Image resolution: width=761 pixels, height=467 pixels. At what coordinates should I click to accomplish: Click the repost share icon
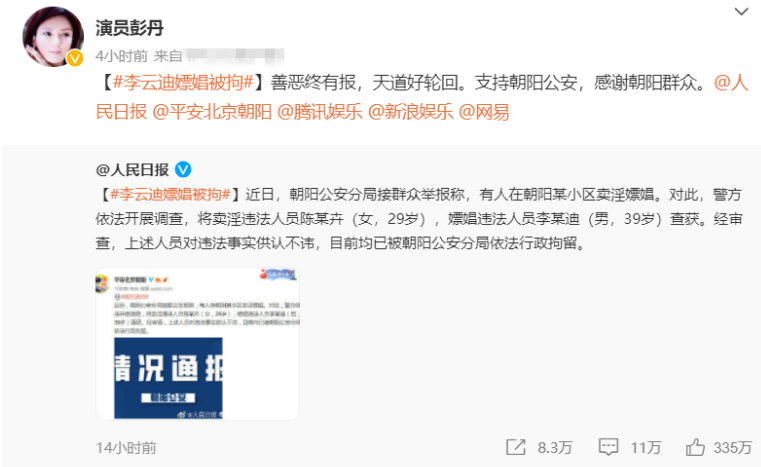[x=515, y=447]
